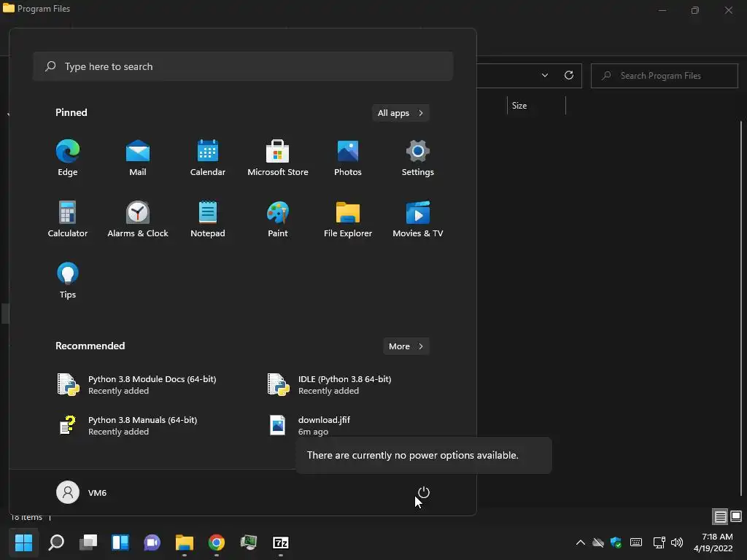Open the monitor app icon left of 7-Zip
The height and width of the screenshot is (560, 747).
(x=248, y=542)
